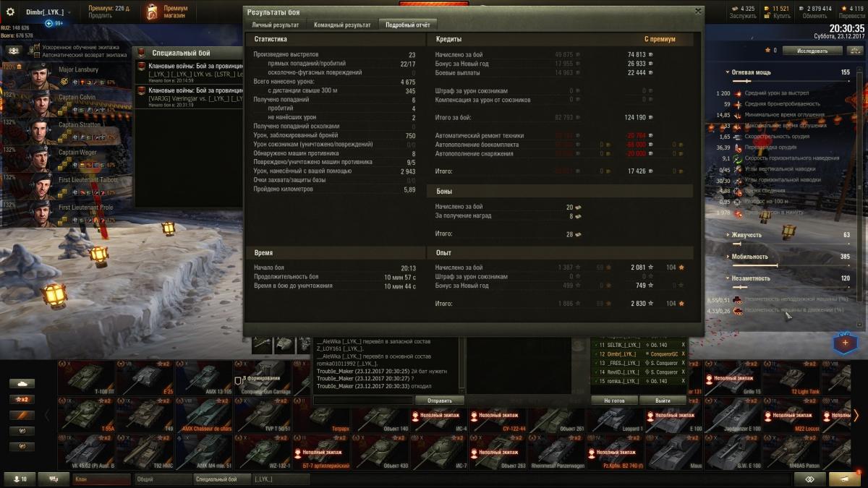
Task: Open the Dimbr[_LYK_] account dropdown
Action: click(49, 12)
